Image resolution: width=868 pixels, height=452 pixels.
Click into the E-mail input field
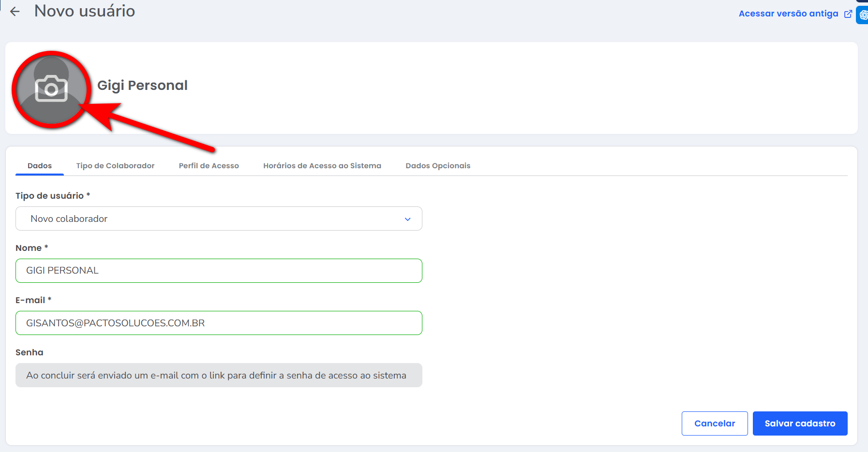[219, 323]
